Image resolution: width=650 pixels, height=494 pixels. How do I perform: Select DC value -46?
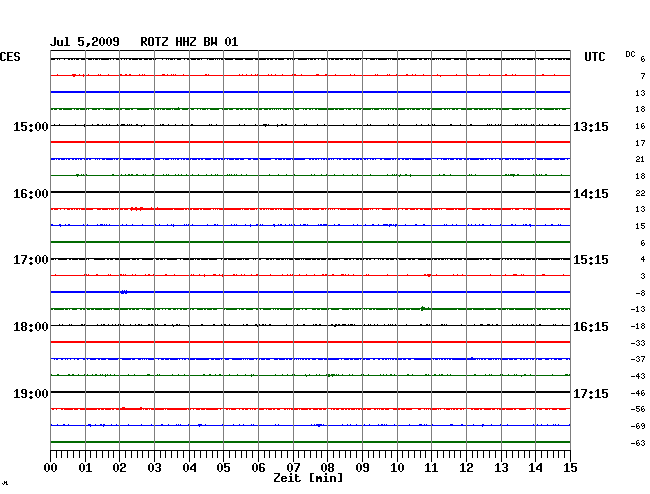point(638,393)
